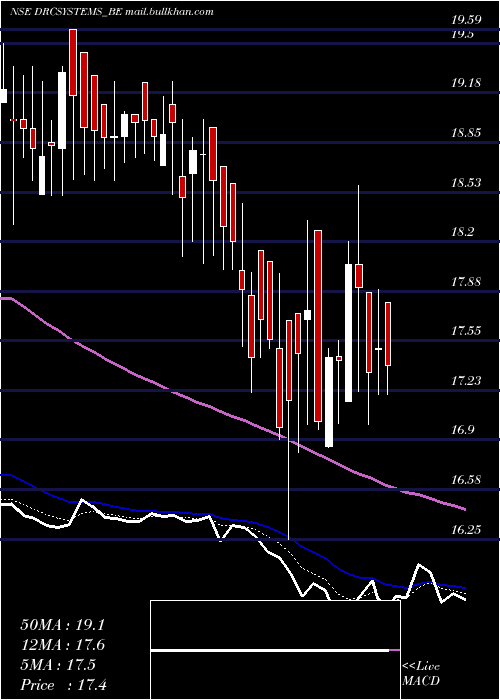Screen dimensions: 500x700
Task: Select the 18.85 price axis label
Action: (x=465, y=133)
